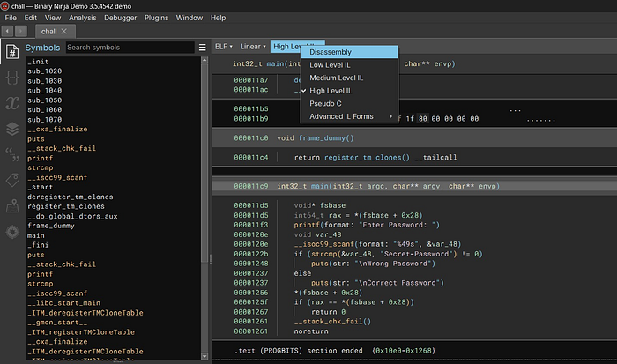
Task: Open the Linear layout dropdown
Action: click(252, 46)
